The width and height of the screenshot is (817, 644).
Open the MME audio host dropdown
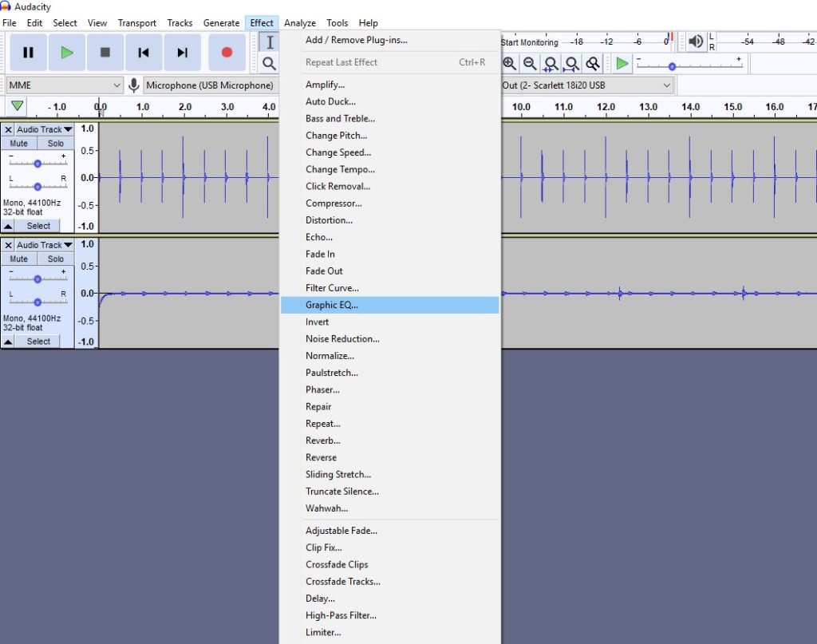(x=64, y=84)
